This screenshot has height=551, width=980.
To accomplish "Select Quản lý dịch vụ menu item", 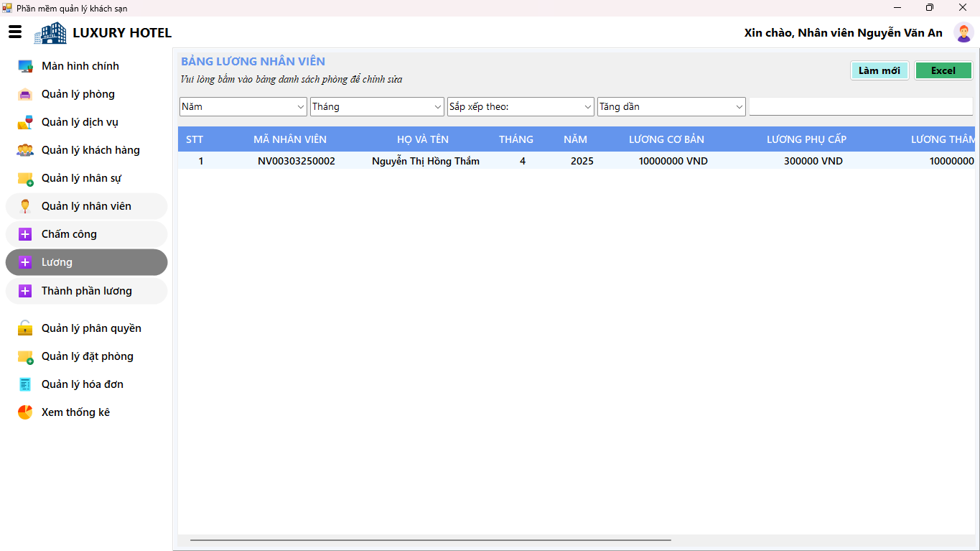I will coord(86,122).
